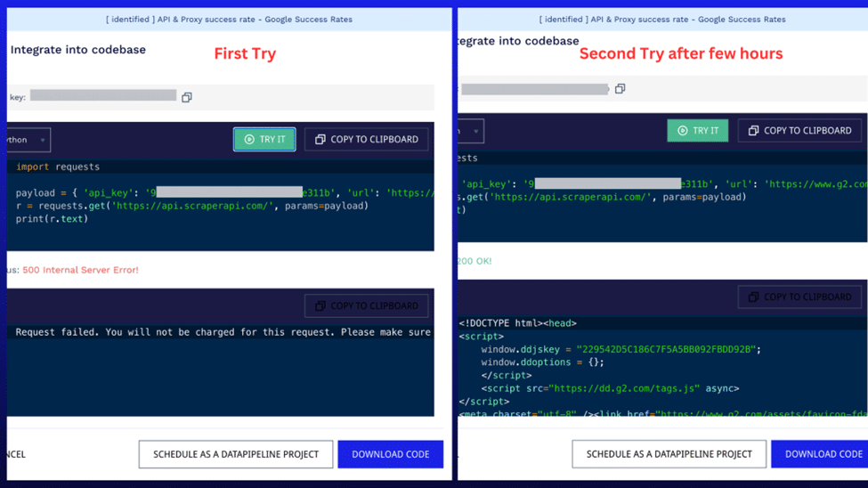Cancel the dialog in the First Try panel
The height and width of the screenshot is (488, 868).
coord(16,454)
